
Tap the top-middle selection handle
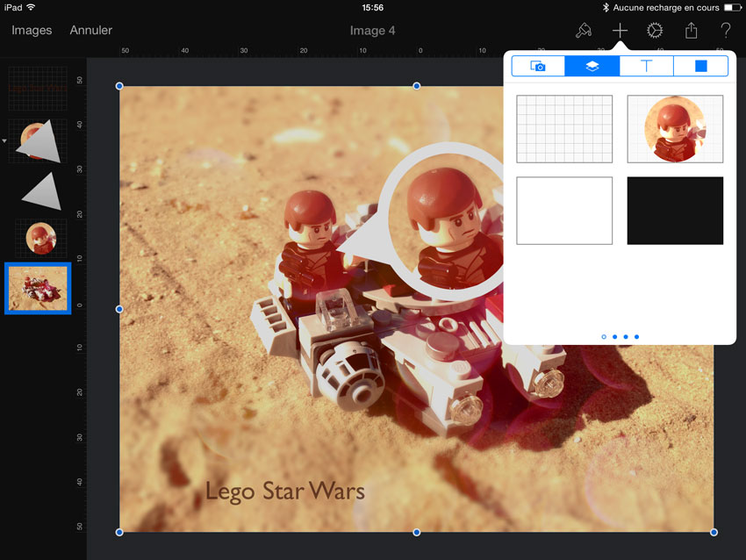tap(417, 86)
